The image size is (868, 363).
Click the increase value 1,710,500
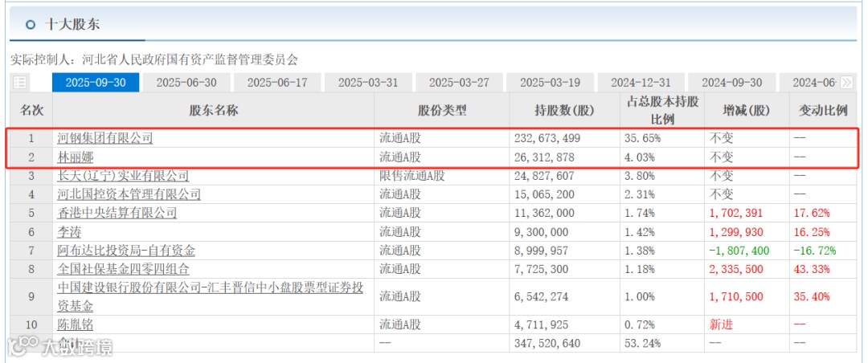735,296
